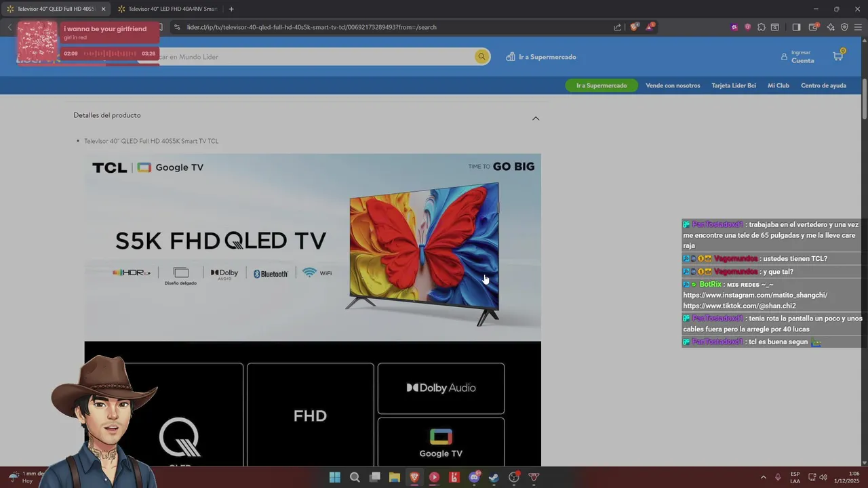Image resolution: width=868 pixels, height=488 pixels.
Task: Open Leo AI sparkle icon
Action: 831,27
